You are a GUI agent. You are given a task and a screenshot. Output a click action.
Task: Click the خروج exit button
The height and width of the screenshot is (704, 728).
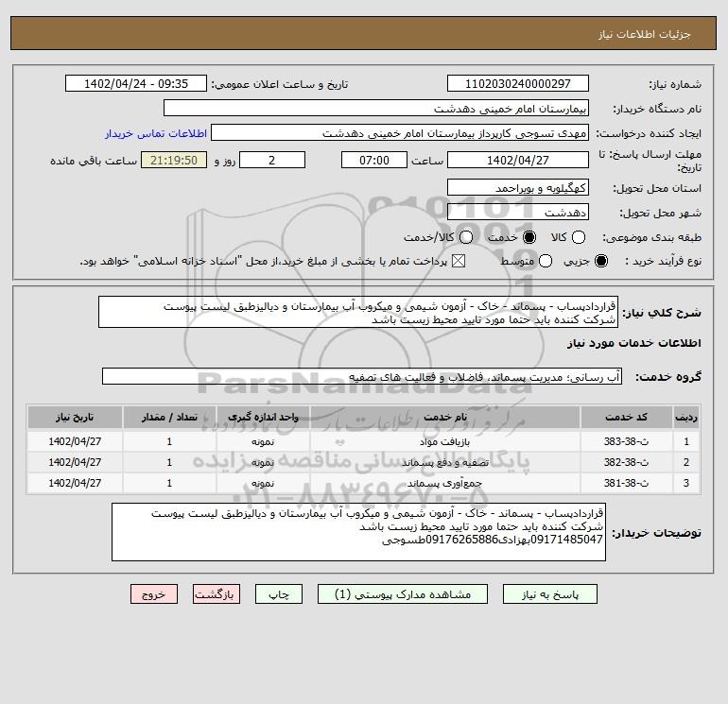point(154,594)
